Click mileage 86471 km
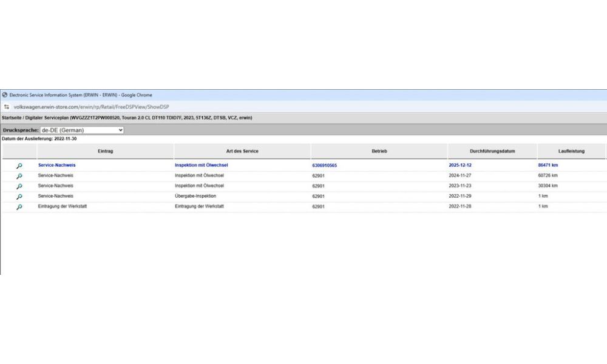 (548, 165)
